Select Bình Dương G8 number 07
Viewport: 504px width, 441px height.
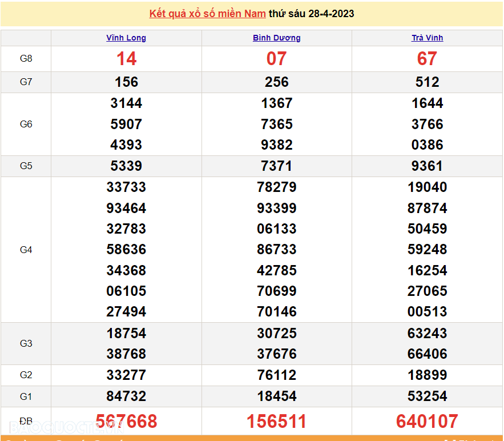[x=277, y=59]
